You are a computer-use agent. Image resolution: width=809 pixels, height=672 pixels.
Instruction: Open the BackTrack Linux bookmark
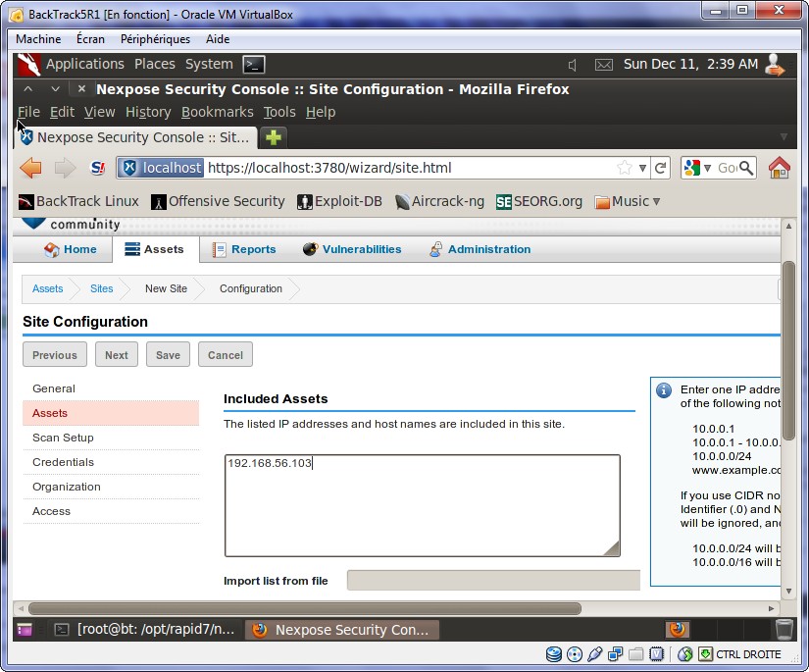click(78, 201)
